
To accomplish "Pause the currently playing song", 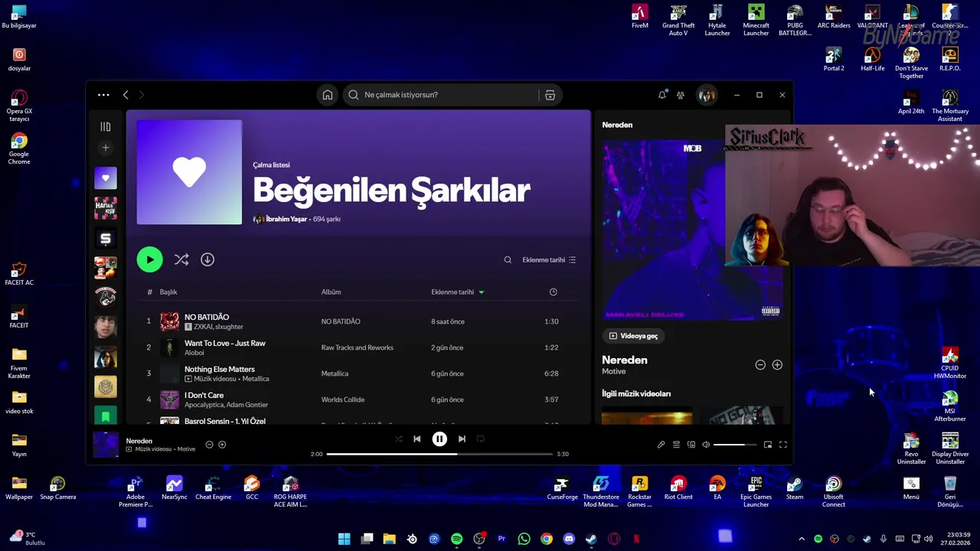I will pyautogui.click(x=439, y=439).
